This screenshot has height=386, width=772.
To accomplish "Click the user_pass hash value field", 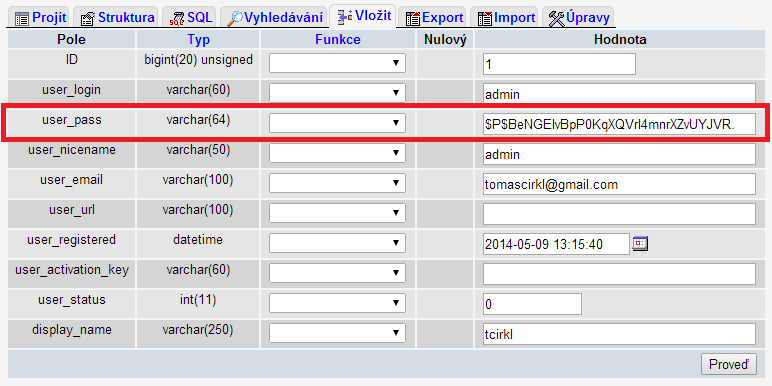I will click(619, 124).
